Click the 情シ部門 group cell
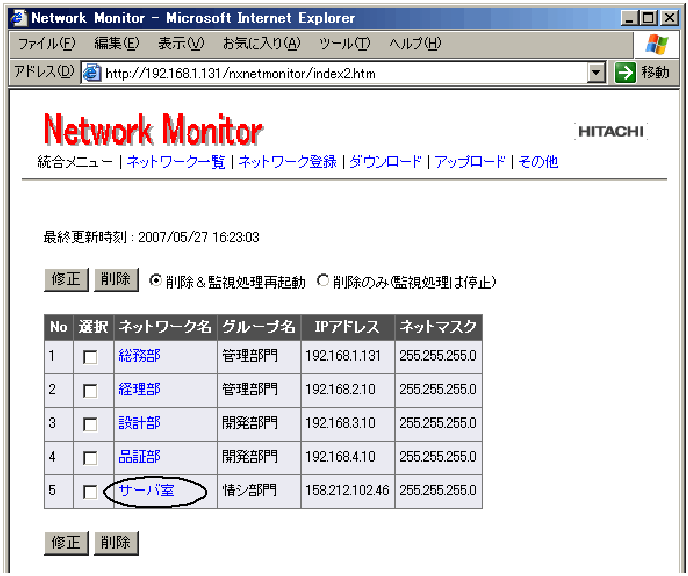 259,491
